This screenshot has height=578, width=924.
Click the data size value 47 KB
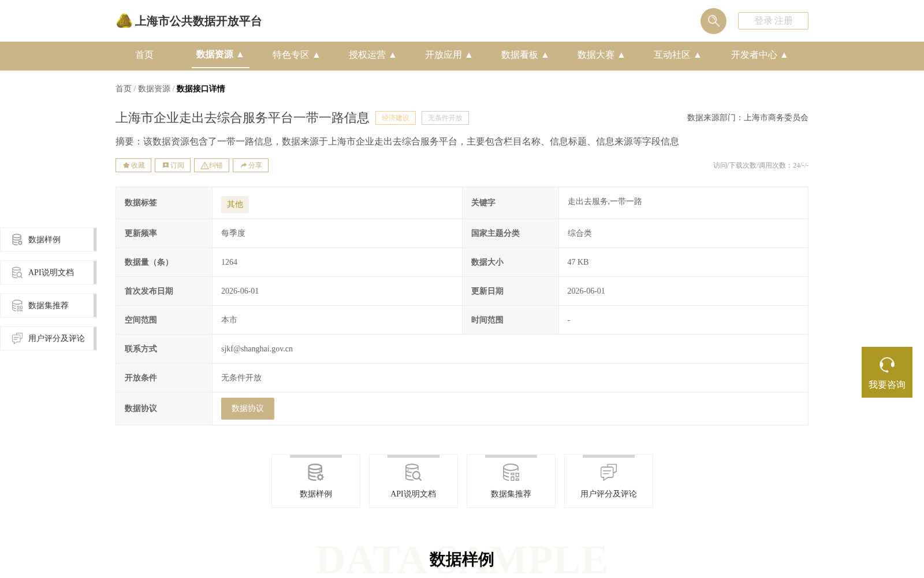[x=578, y=262]
